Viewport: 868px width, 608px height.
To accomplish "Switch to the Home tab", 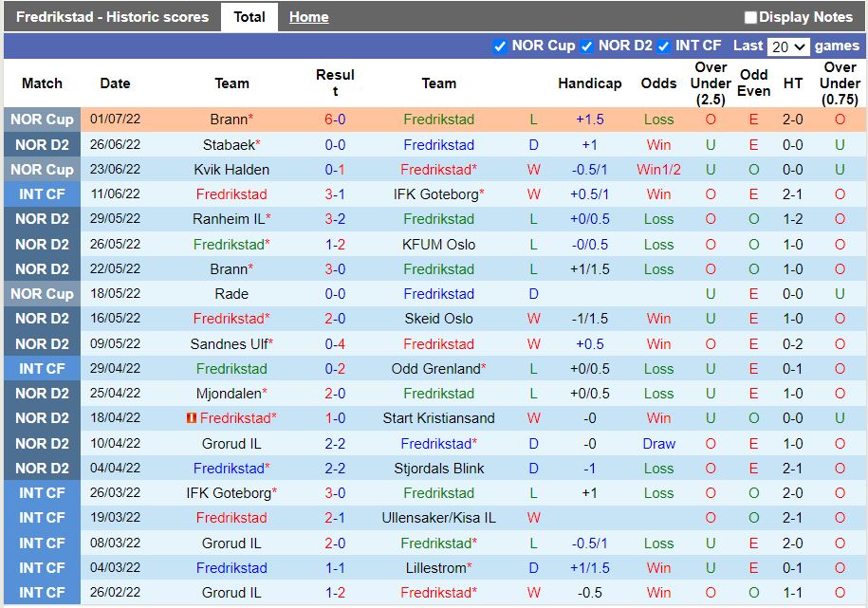I will point(308,17).
